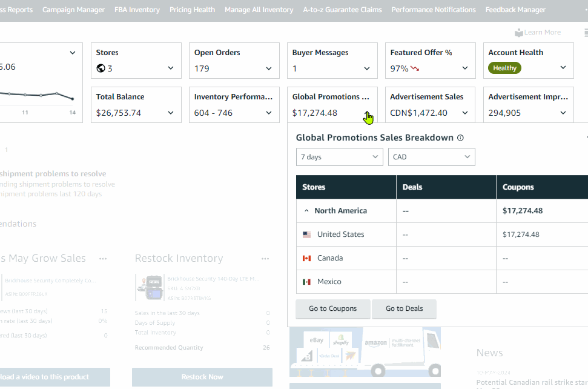Open the 7 days time range dropdown

pos(339,157)
